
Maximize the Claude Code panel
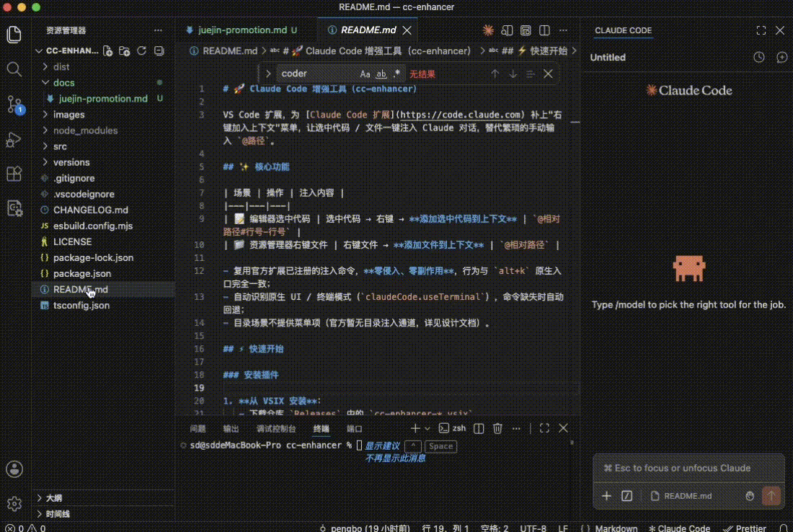click(761, 30)
